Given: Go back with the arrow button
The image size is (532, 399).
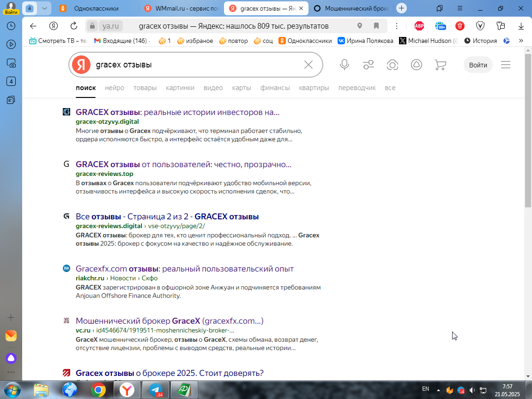Looking at the screenshot, I should tap(33, 26).
